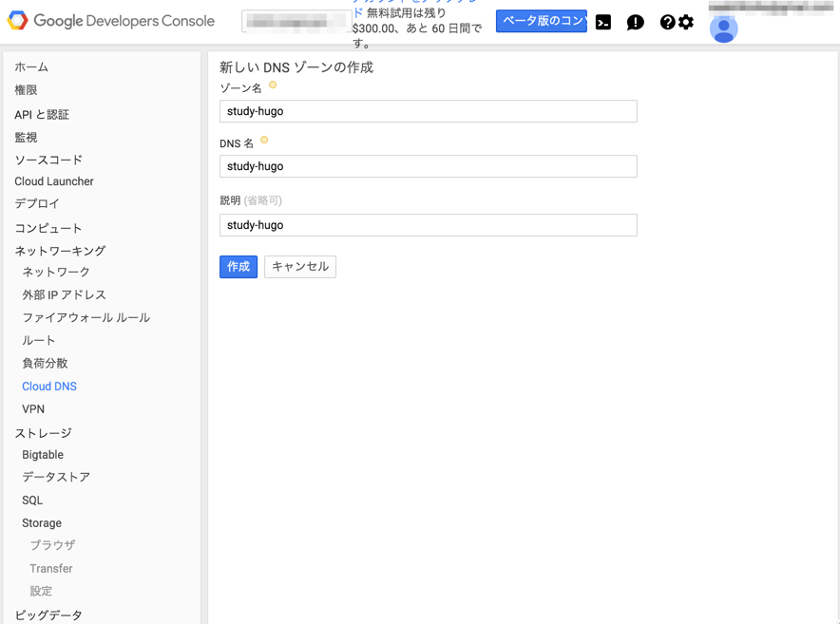Open the Cloud Shell terminal icon
The image size is (840, 624).
tap(603, 23)
